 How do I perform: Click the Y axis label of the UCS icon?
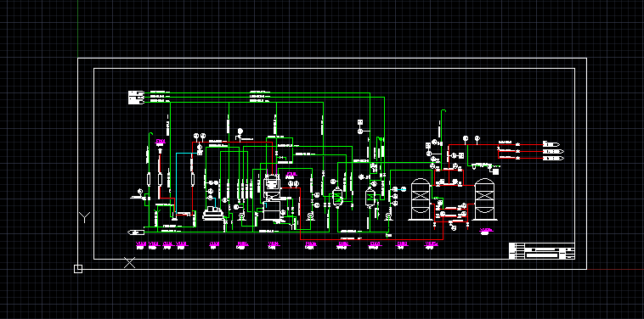point(85,217)
